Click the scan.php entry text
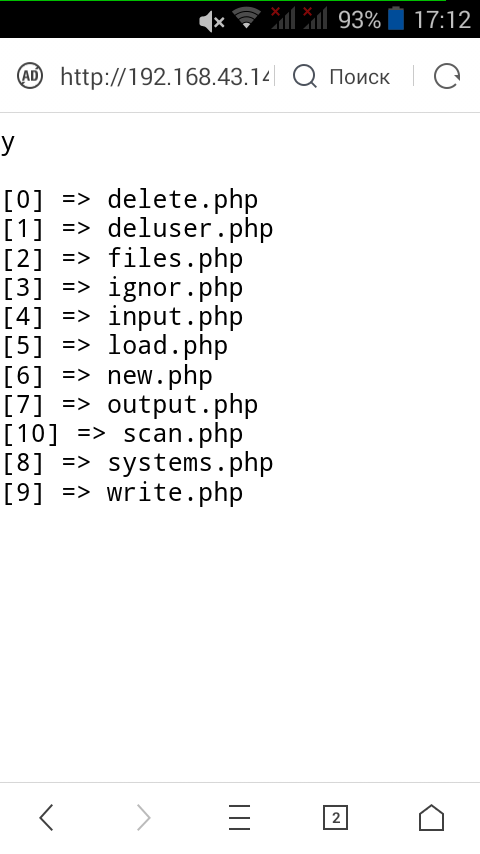The image size is (480, 854). [183, 434]
